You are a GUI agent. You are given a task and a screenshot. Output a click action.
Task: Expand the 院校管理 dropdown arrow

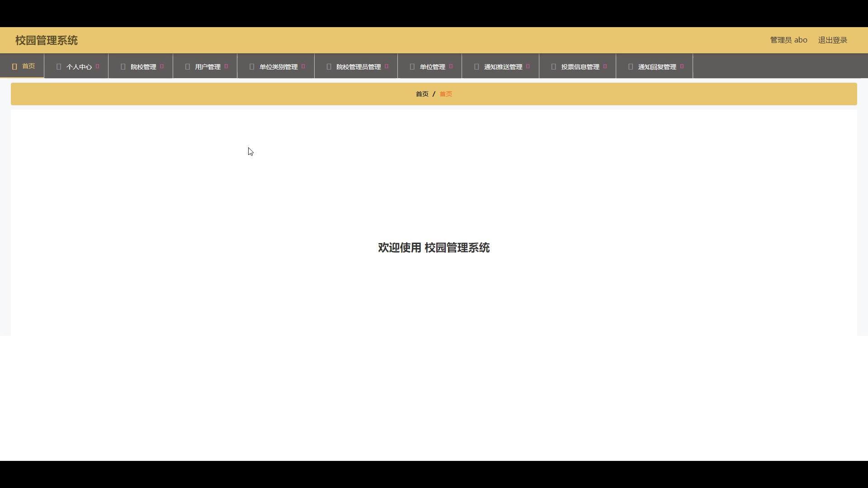click(162, 66)
